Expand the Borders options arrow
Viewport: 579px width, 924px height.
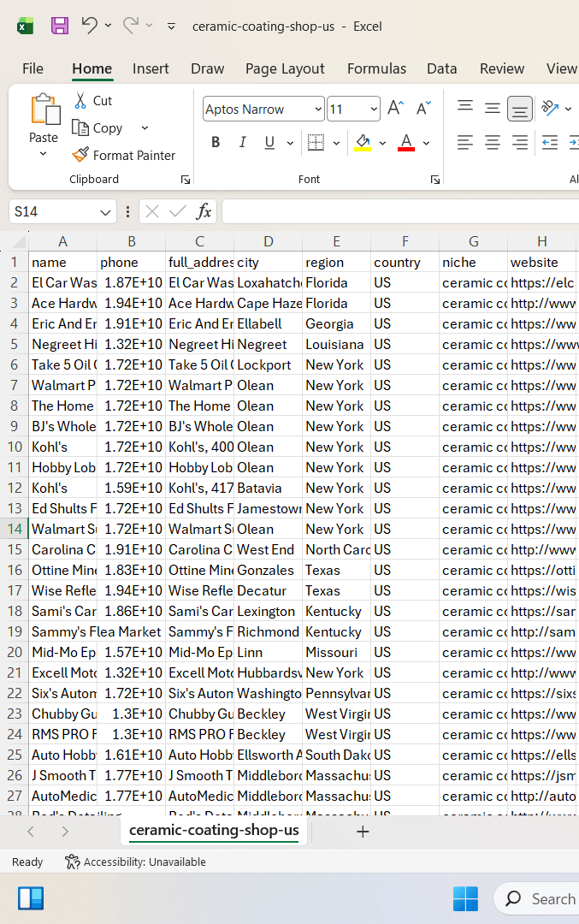coord(336,143)
